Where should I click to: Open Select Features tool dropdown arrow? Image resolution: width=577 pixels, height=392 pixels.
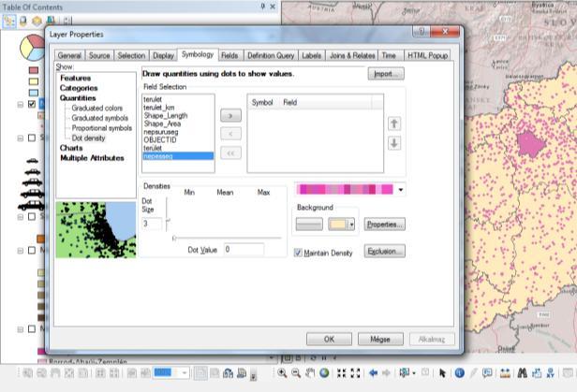(x=414, y=373)
